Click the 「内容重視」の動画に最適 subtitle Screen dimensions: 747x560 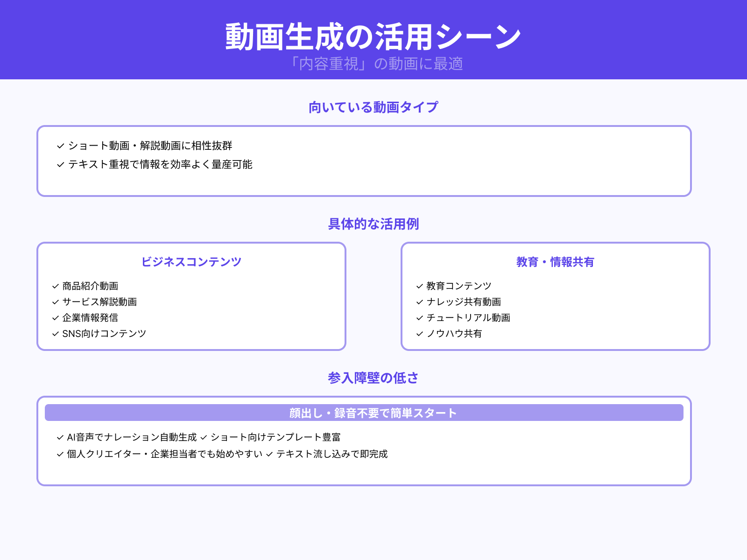(x=373, y=65)
